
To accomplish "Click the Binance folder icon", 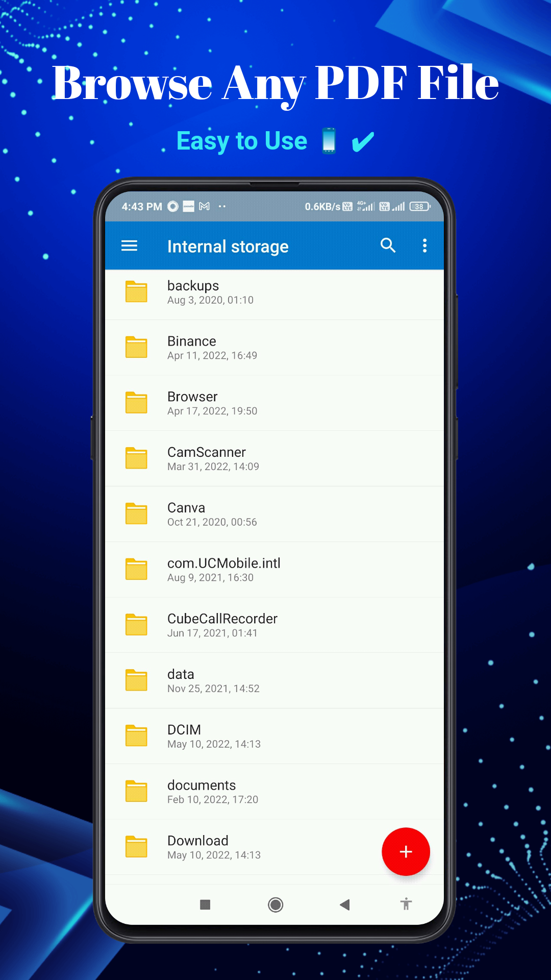I will click(x=136, y=348).
